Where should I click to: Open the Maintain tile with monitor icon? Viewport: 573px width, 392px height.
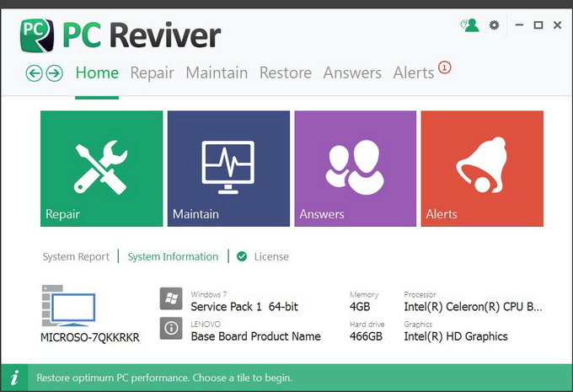(x=228, y=169)
